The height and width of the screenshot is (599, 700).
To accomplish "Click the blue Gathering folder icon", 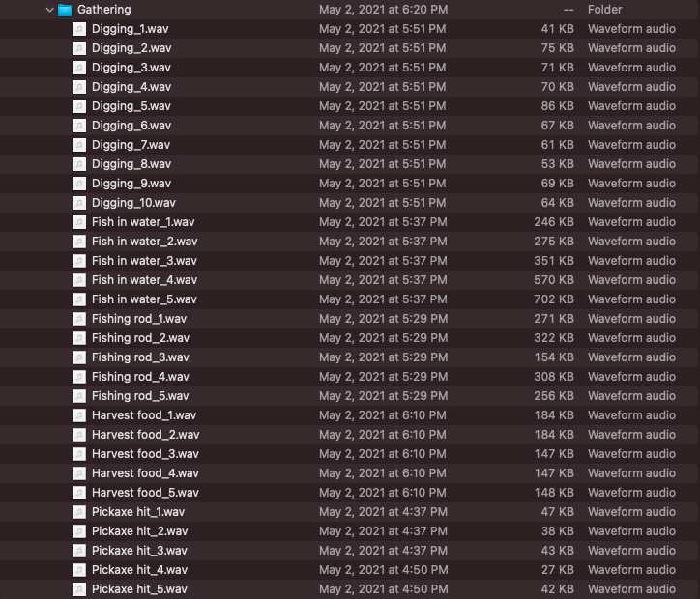I will [65, 10].
